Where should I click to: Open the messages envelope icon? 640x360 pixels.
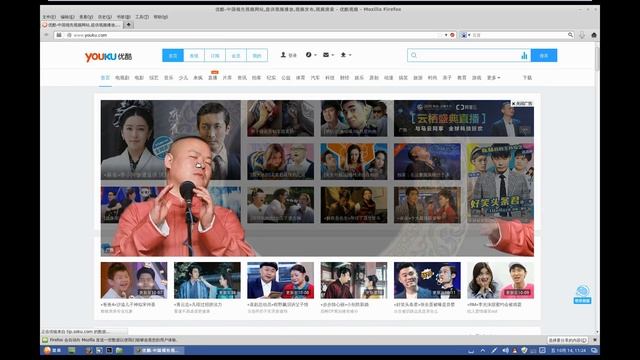pyautogui.click(x=326, y=55)
